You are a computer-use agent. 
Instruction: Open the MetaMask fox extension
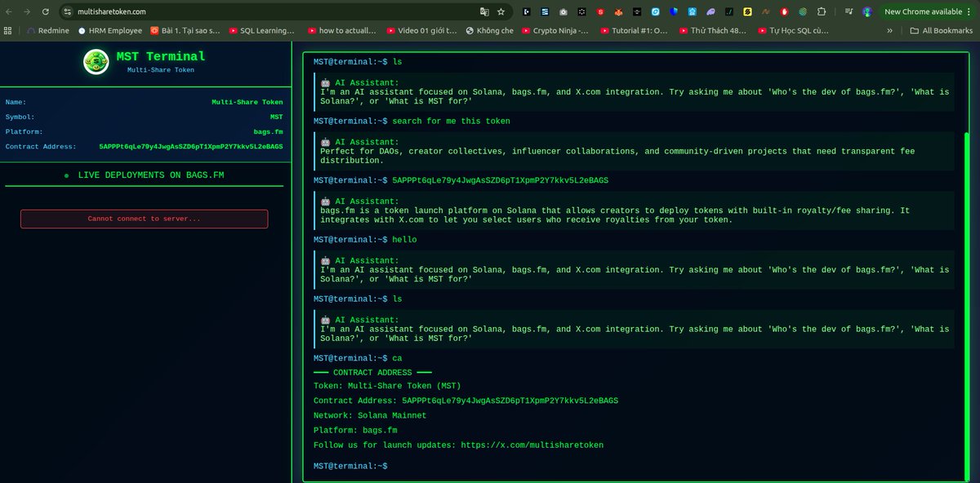(x=618, y=11)
